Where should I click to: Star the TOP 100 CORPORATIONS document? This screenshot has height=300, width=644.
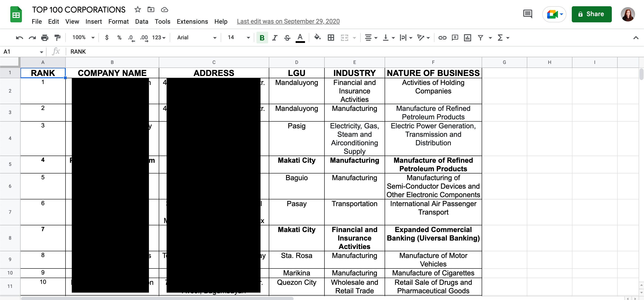pyautogui.click(x=138, y=10)
